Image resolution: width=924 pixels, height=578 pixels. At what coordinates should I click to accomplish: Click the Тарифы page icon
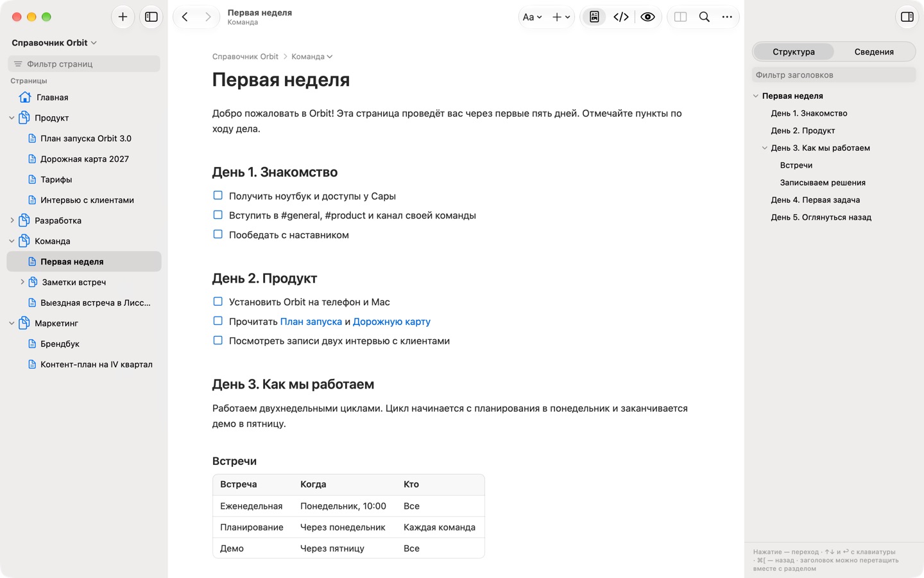click(32, 179)
